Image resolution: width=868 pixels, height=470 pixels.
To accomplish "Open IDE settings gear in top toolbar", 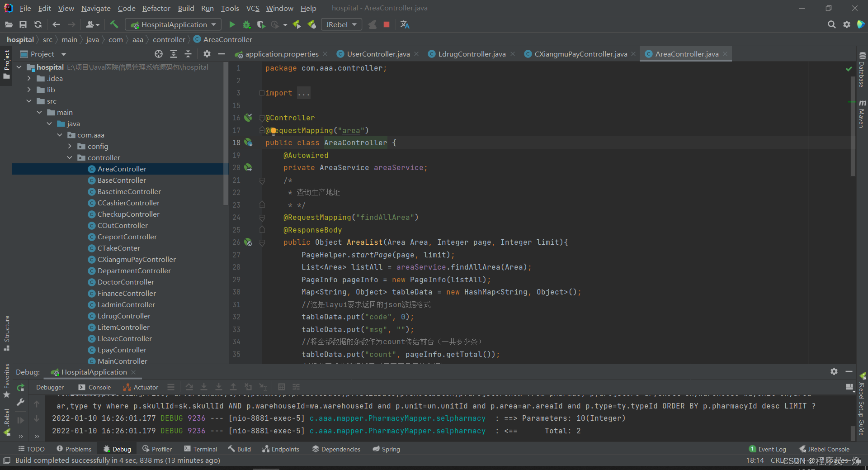I will [x=846, y=24].
